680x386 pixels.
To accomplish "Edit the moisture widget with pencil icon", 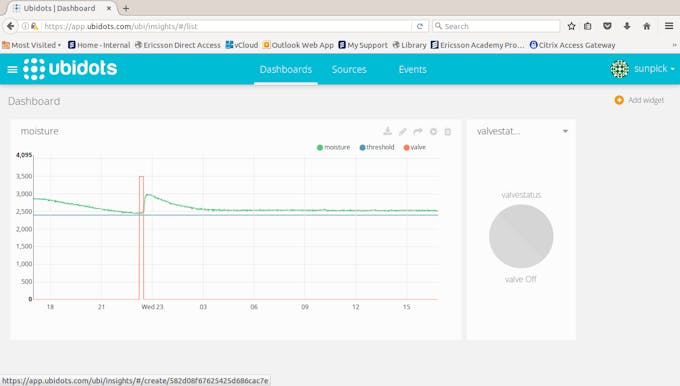I will click(403, 131).
